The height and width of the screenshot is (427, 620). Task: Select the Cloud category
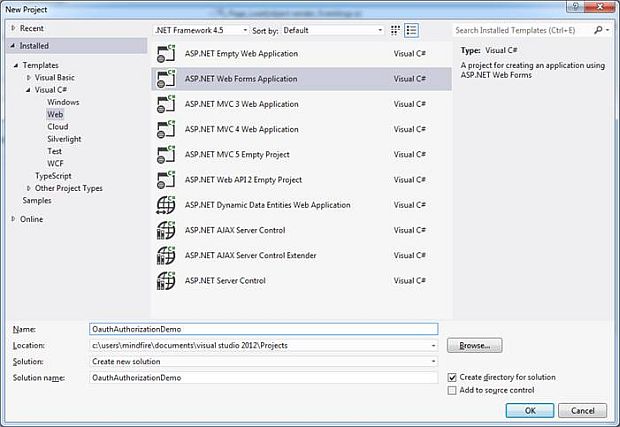coord(58,127)
